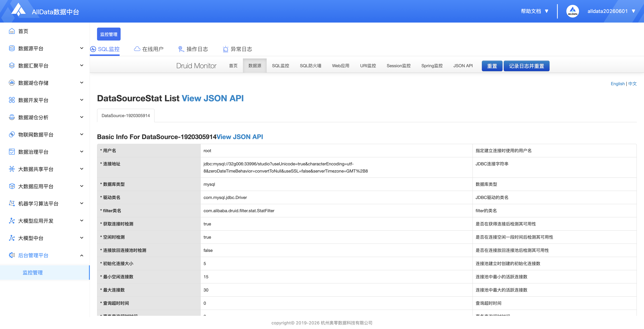
Task: Expand the 数据湖仓分析 menu chevron
Action: (82, 117)
